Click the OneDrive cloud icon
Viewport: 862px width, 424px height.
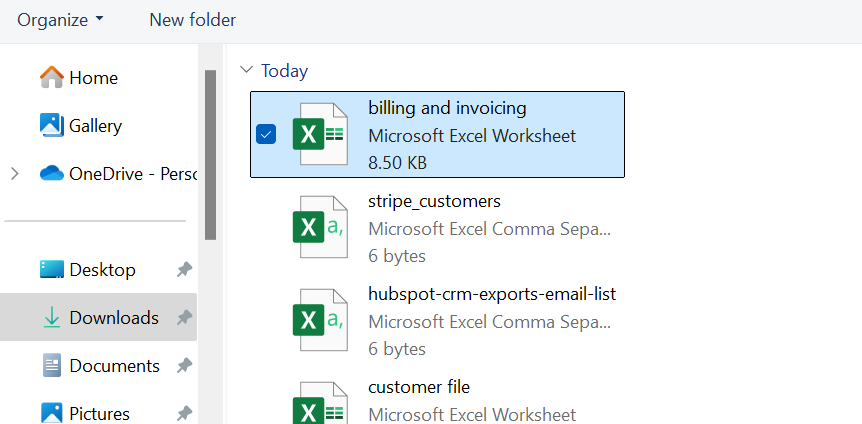pos(52,173)
